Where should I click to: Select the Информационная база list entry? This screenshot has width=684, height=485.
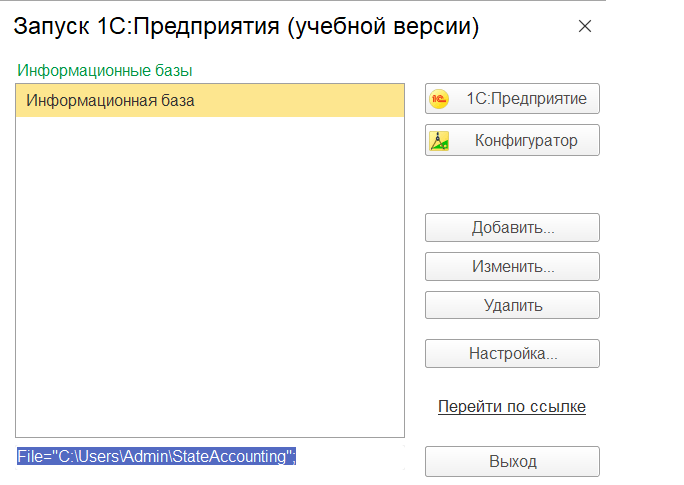tap(110, 101)
